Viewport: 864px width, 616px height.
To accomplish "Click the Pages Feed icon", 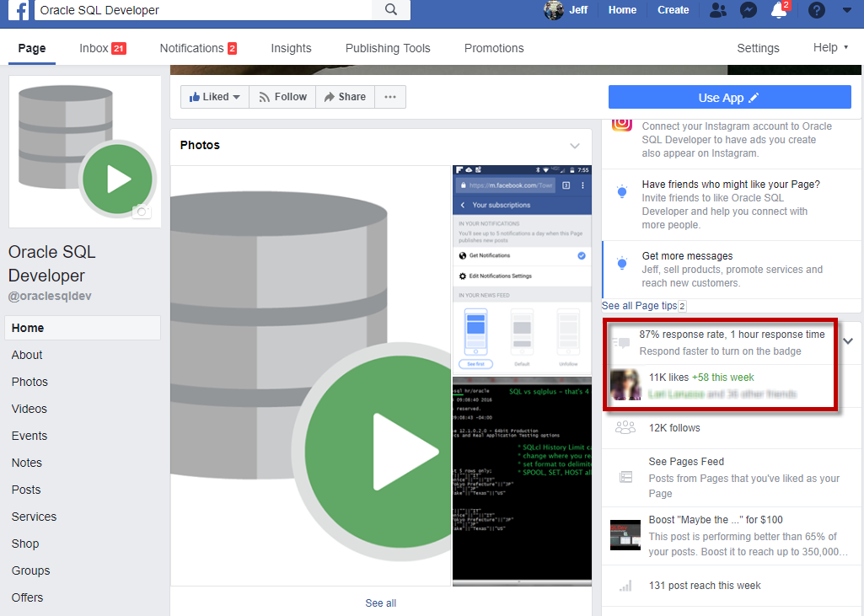I will click(x=626, y=477).
